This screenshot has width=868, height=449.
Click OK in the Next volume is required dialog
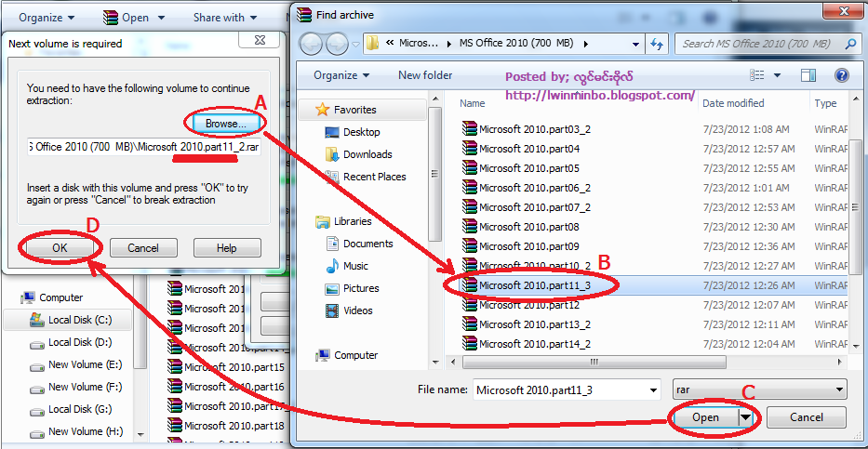tap(60, 248)
